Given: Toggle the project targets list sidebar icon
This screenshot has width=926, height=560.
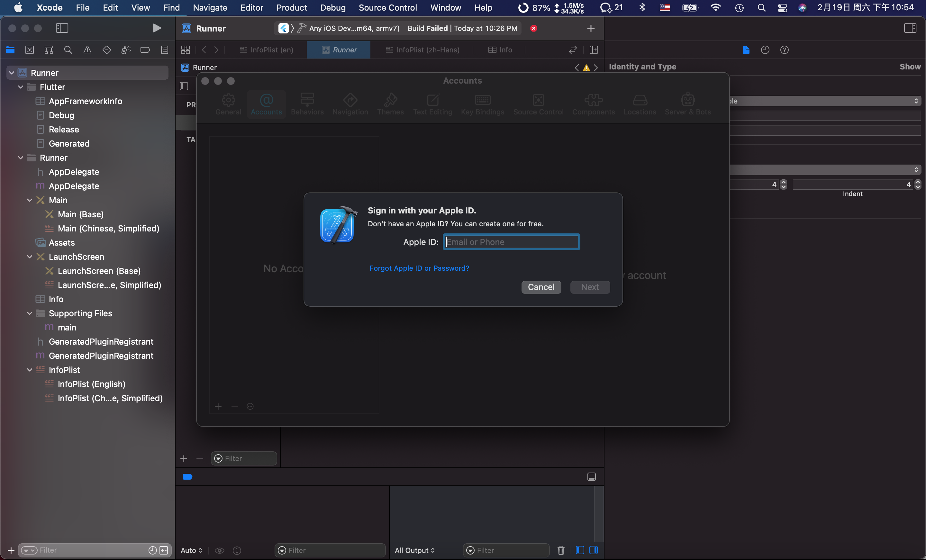Looking at the screenshot, I should (x=184, y=86).
